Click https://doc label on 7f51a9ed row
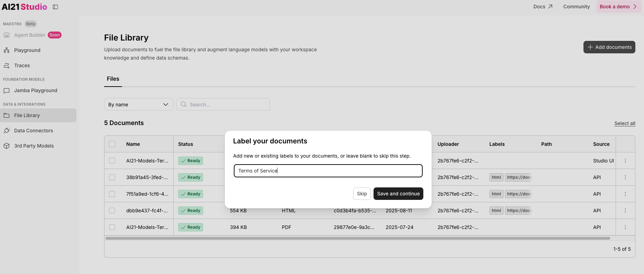This screenshot has height=274, width=644. (x=518, y=194)
